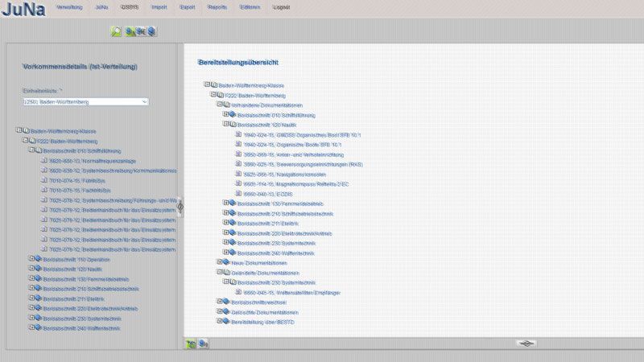
Task: Expand Bordabschnitt 130 Fernmeldebetrieb in Bereitstellungsübersicht
Action: tap(226, 203)
